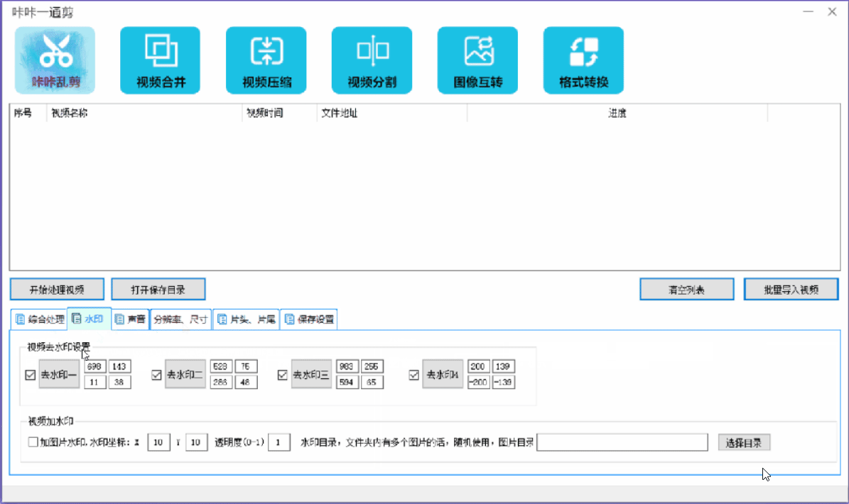Toggle the 去水印一 checkbox
The image size is (849, 504).
[x=30, y=376]
